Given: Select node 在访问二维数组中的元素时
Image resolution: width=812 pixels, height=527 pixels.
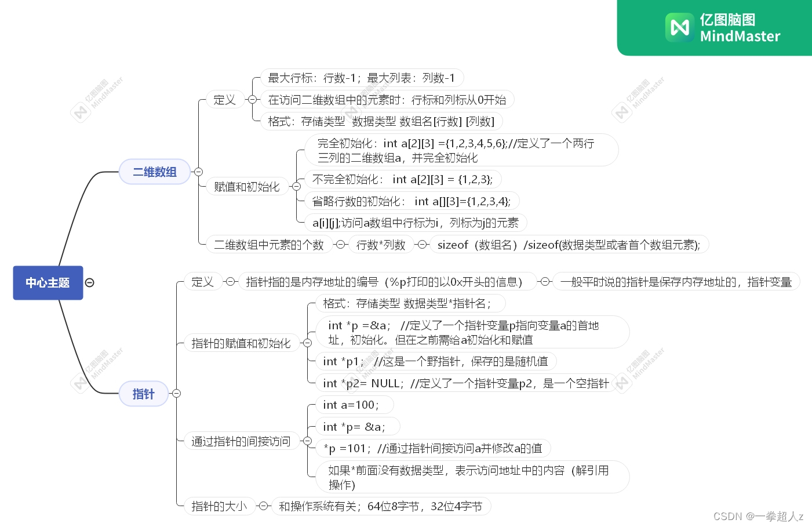Looking at the screenshot, I should coord(387,100).
